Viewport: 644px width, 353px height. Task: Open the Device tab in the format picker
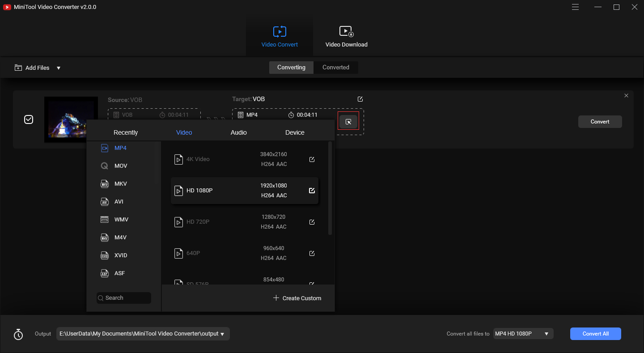[295, 132]
